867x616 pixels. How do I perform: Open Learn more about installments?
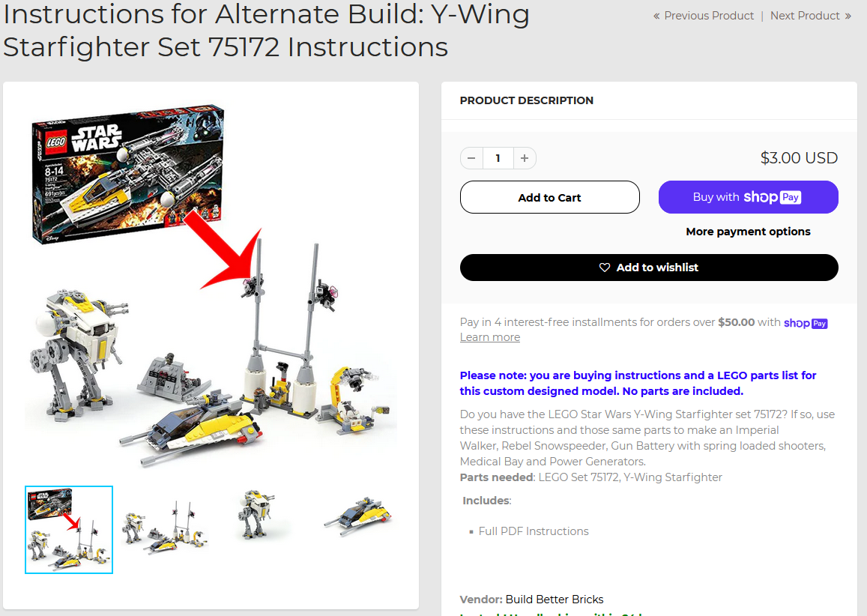490,337
